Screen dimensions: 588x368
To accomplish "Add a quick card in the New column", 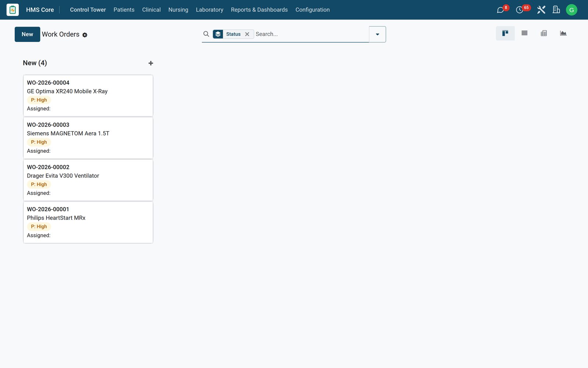I will click(x=151, y=63).
